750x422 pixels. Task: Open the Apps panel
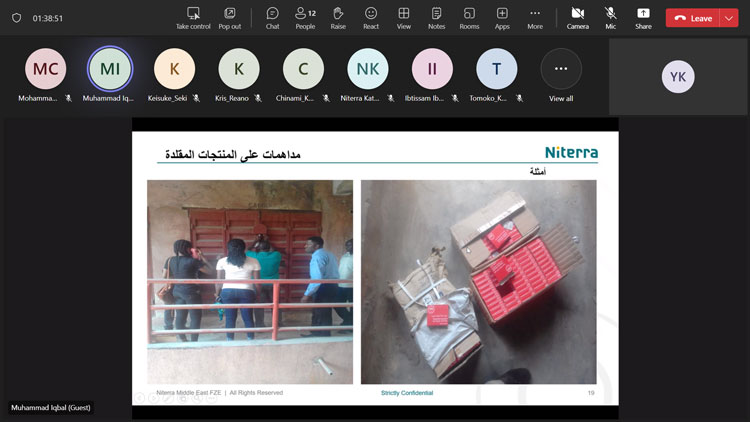click(502, 17)
